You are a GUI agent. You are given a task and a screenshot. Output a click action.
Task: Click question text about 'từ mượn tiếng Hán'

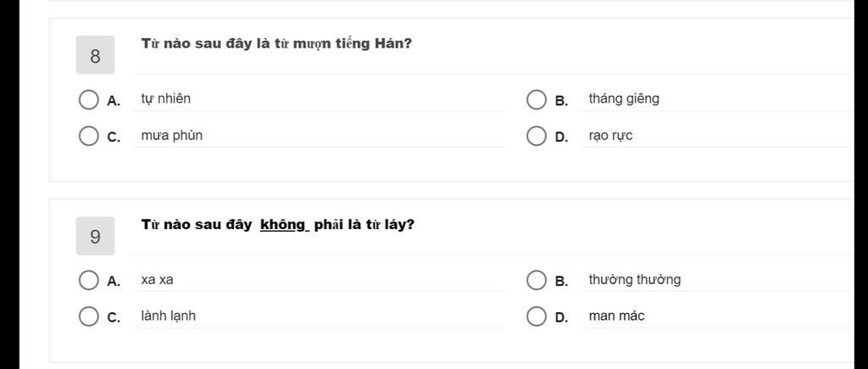pyautogui.click(x=276, y=44)
